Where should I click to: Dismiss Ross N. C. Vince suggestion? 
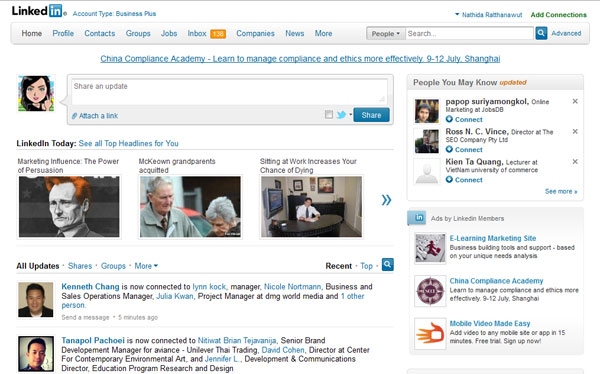click(x=575, y=131)
